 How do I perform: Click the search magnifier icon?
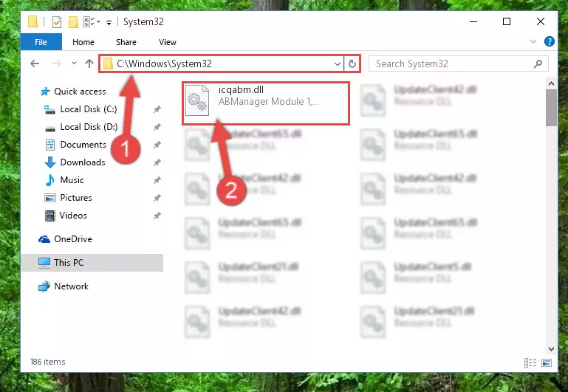(x=538, y=64)
